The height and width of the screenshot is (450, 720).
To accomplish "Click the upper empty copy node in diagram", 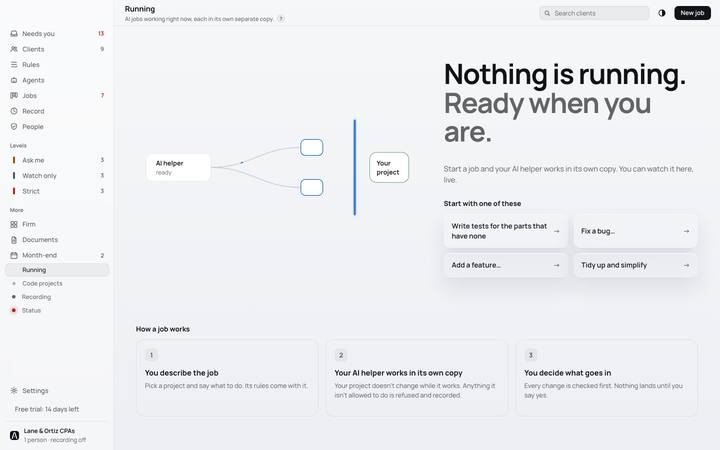I will pos(312,148).
